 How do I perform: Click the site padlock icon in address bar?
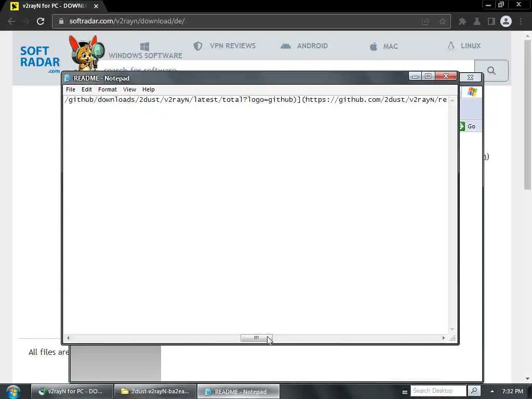point(61,21)
